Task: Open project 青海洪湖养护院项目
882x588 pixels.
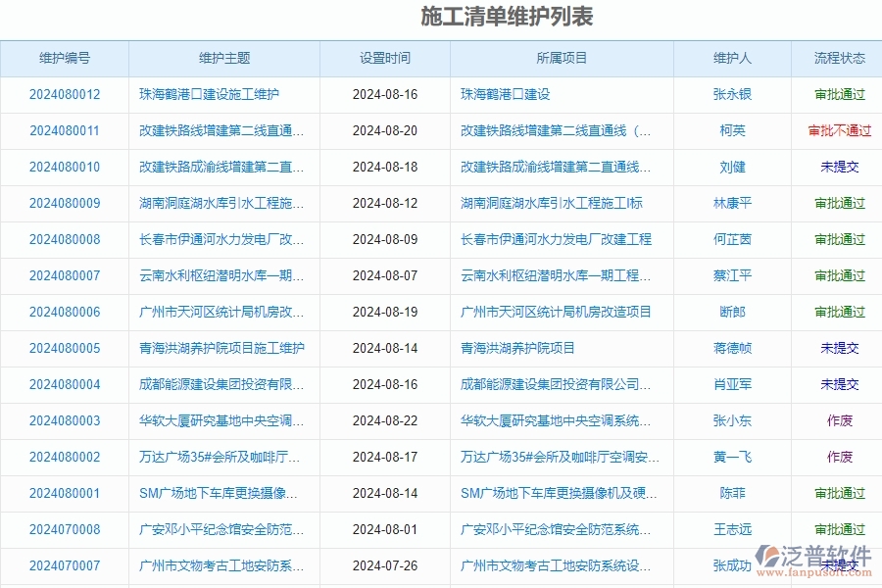Action: click(x=519, y=348)
